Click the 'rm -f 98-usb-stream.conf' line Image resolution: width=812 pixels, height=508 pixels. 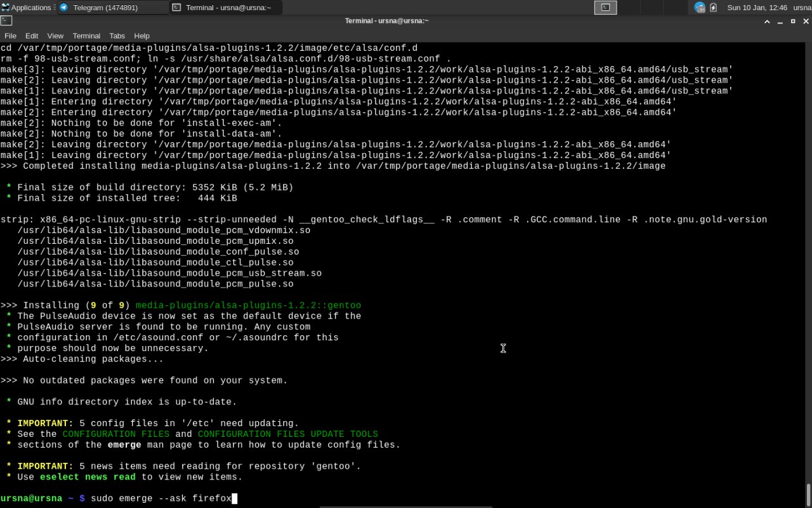[226, 58]
